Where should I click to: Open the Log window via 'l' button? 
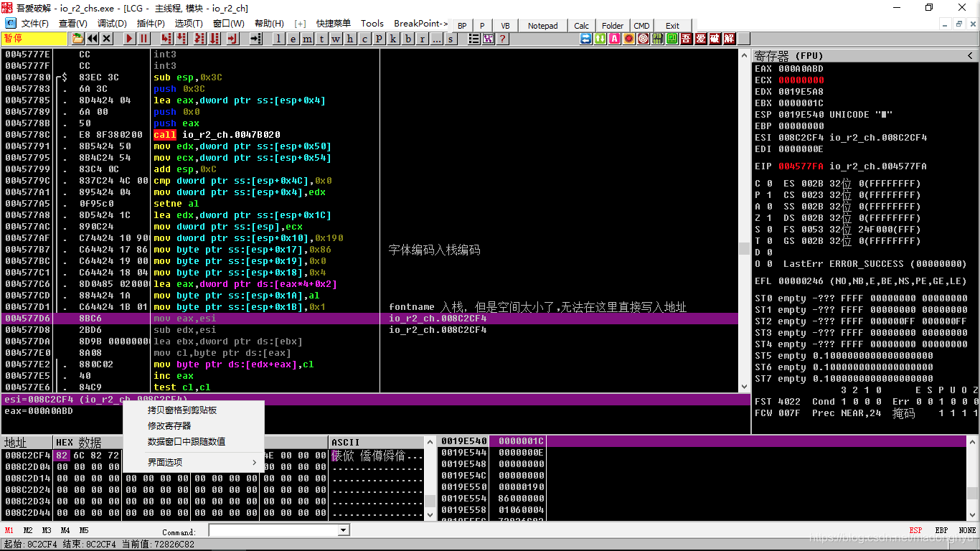coord(279,39)
